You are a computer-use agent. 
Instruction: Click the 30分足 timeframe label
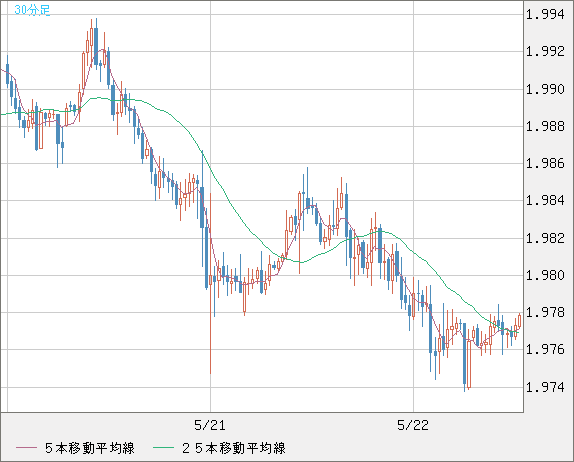coord(32,10)
